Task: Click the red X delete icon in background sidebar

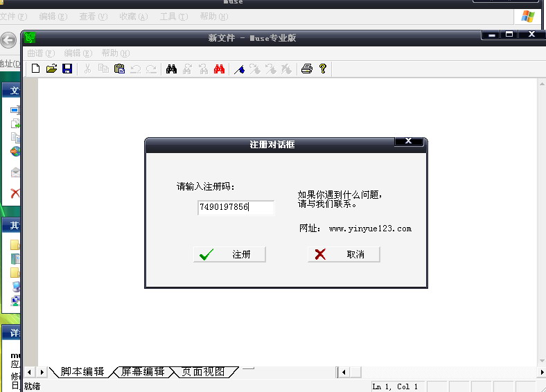Action: (x=15, y=193)
